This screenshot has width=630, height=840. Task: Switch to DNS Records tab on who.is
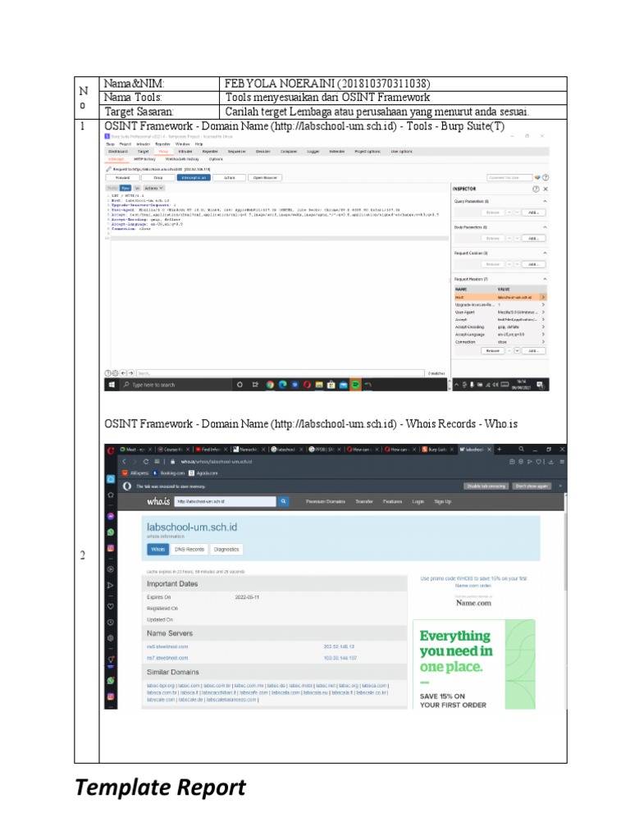point(189,549)
